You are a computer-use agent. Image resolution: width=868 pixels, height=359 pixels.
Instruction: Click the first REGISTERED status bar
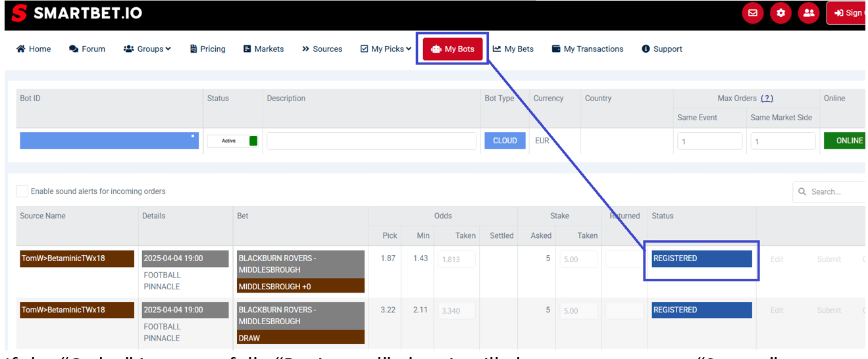tap(702, 258)
